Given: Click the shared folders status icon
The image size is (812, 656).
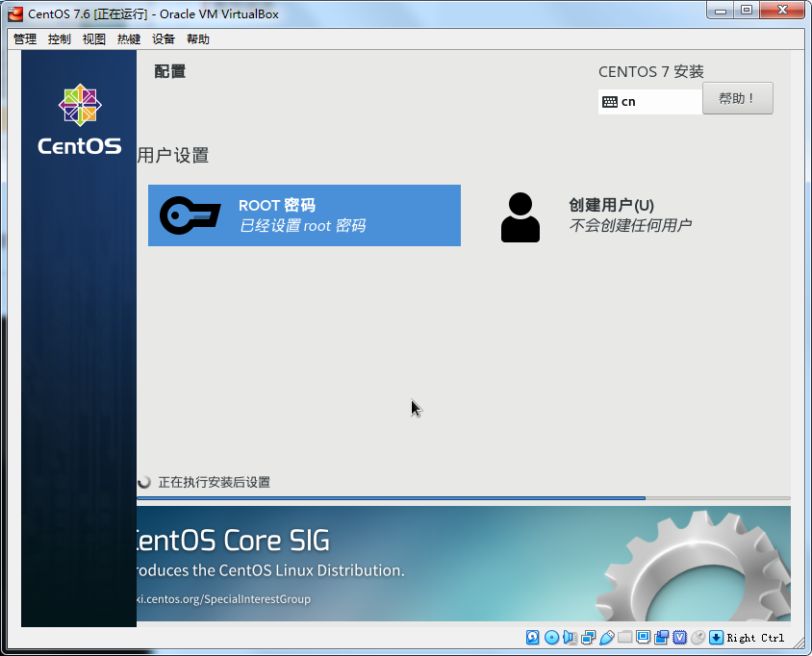Looking at the screenshot, I should (625, 637).
